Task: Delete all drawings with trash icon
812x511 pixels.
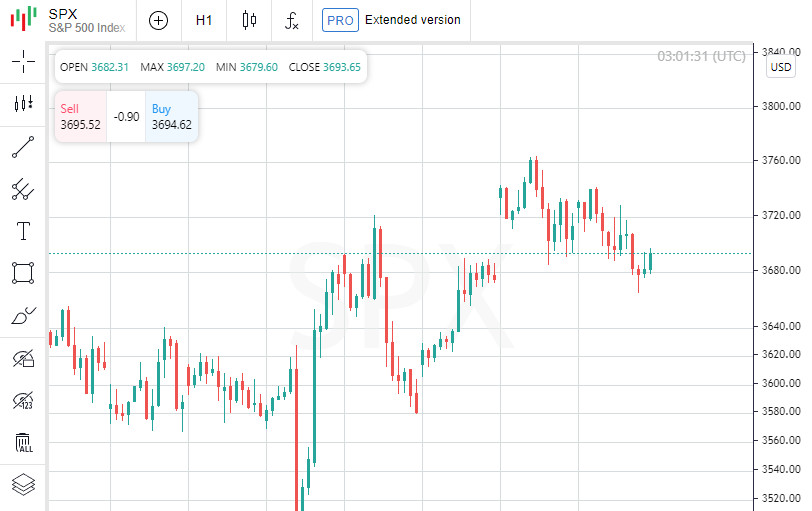Action: (x=23, y=443)
